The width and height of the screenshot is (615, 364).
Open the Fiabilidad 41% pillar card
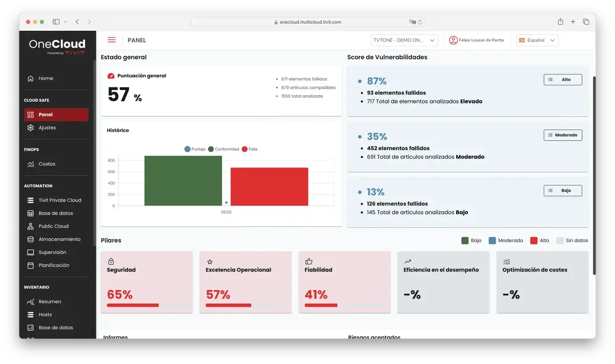pyautogui.click(x=344, y=282)
